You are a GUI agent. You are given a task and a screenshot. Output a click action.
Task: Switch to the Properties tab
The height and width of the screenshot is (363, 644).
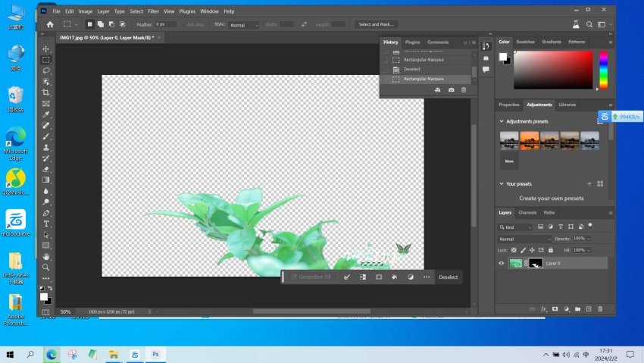509,105
